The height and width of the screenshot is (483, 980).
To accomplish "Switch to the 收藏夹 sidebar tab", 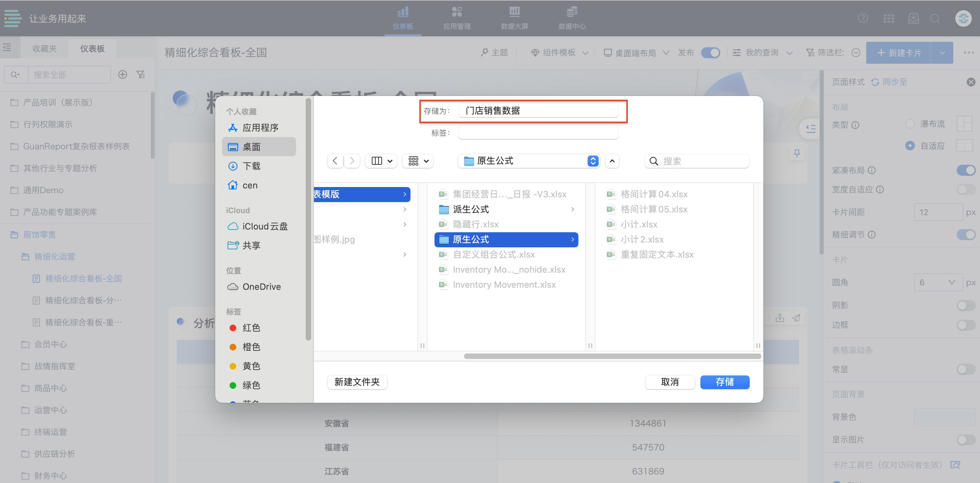I will click(x=44, y=48).
